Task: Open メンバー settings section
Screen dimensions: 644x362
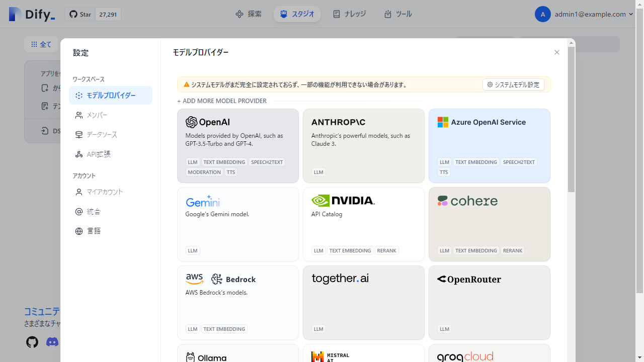Action: point(111,115)
